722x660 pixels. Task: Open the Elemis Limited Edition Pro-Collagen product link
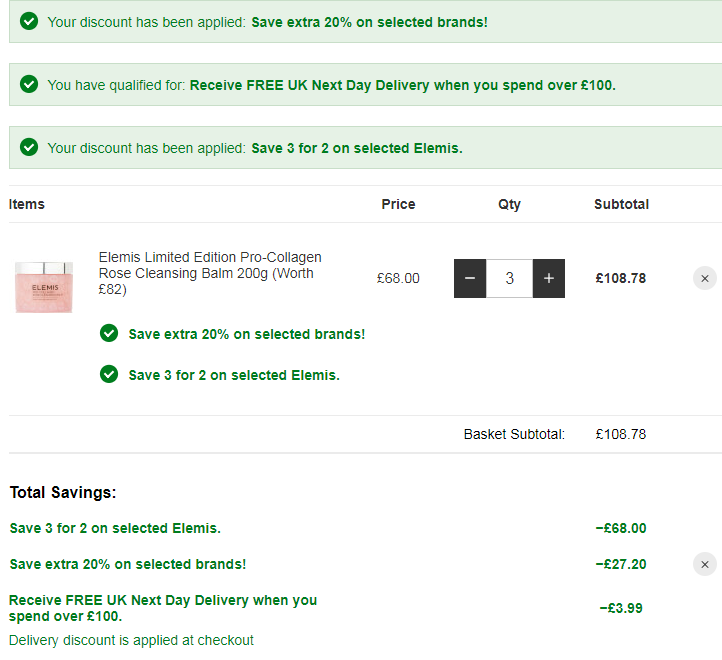tap(210, 273)
